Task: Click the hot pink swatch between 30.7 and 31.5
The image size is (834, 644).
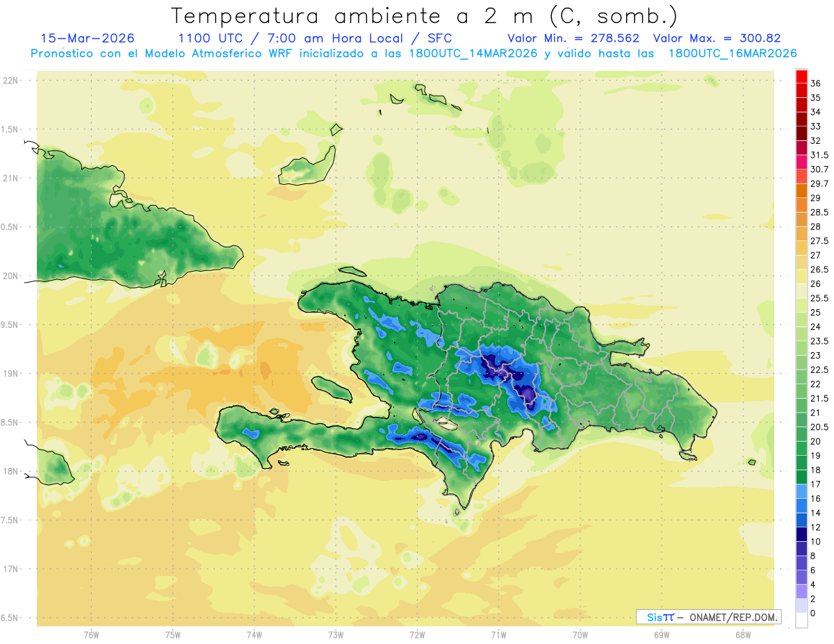Action: pyautogui.click(x=801, y=162)
